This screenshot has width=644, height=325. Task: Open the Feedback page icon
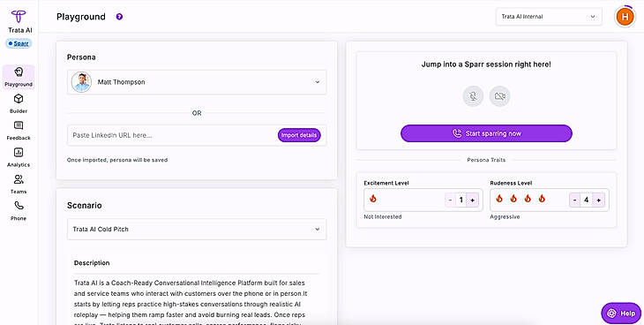[x=19, y=125]
